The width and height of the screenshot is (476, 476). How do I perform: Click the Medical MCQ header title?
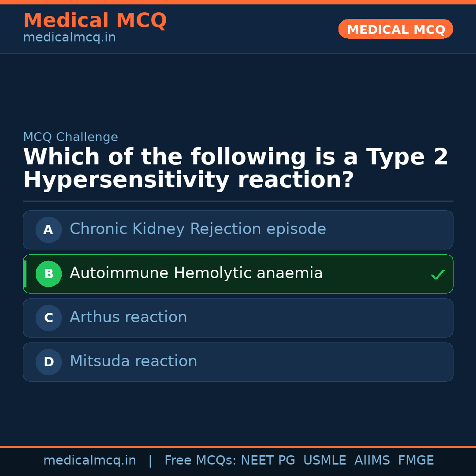coord(95,21)
